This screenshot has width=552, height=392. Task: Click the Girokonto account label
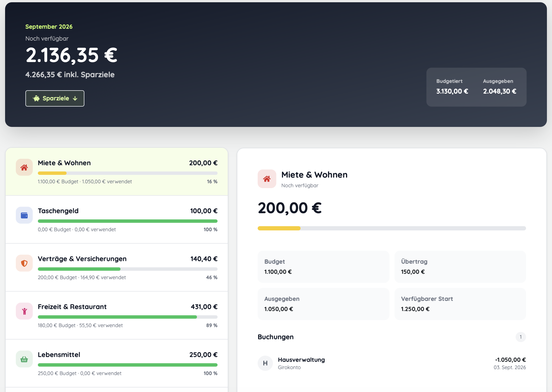[x=289, y=367]
